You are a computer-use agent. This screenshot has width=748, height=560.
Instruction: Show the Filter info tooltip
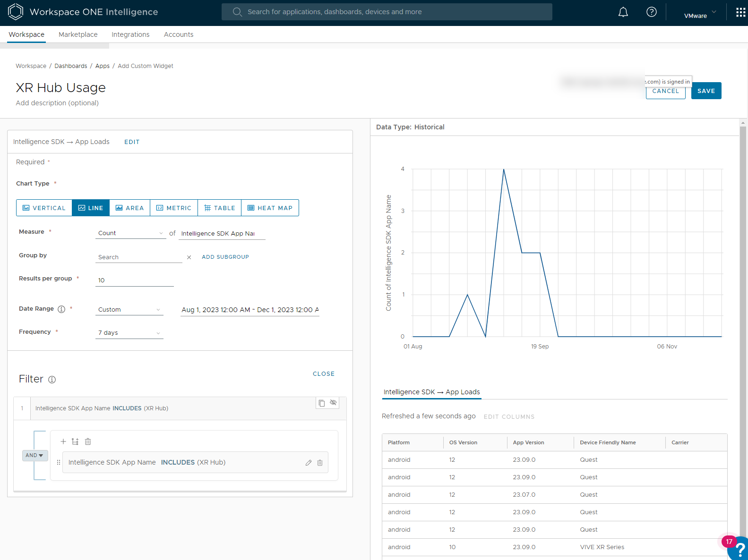tap(52, 380)
